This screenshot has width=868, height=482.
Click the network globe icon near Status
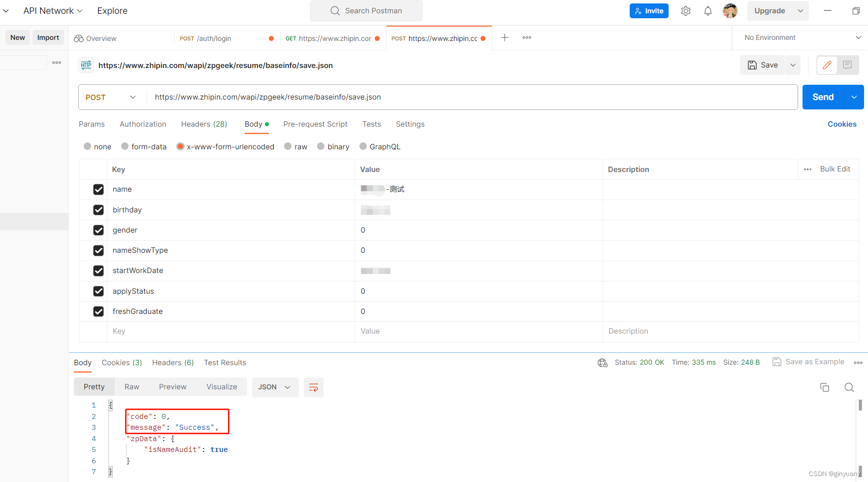[x=603, y=363]
